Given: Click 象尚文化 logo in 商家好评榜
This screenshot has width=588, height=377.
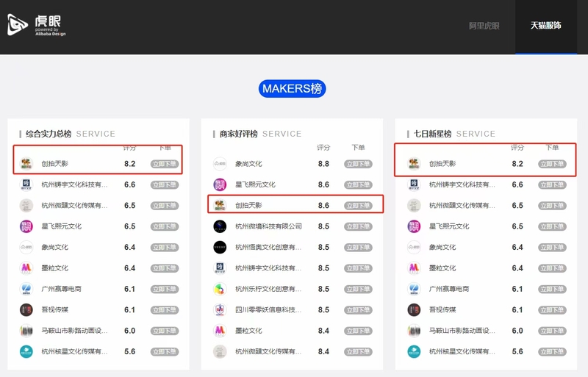Looking at the screenshot, I should (220, 164).
